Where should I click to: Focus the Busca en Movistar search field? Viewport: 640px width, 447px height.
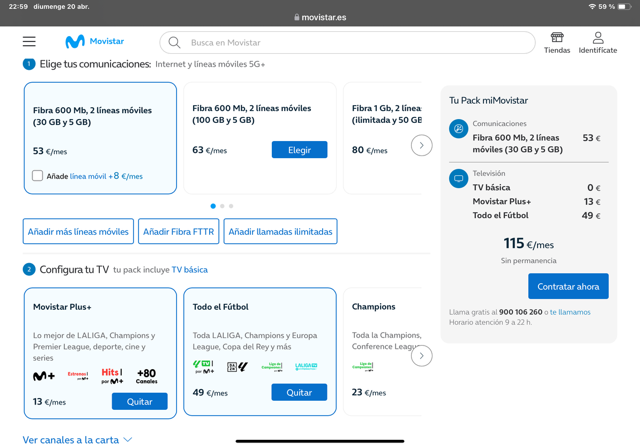(347, 42)
